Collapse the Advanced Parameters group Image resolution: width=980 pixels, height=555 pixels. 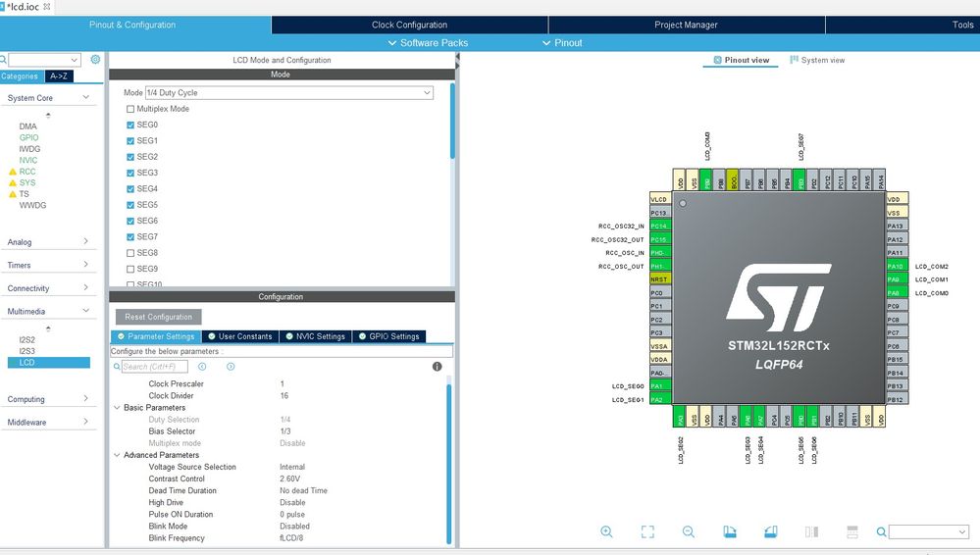(117, 455)
